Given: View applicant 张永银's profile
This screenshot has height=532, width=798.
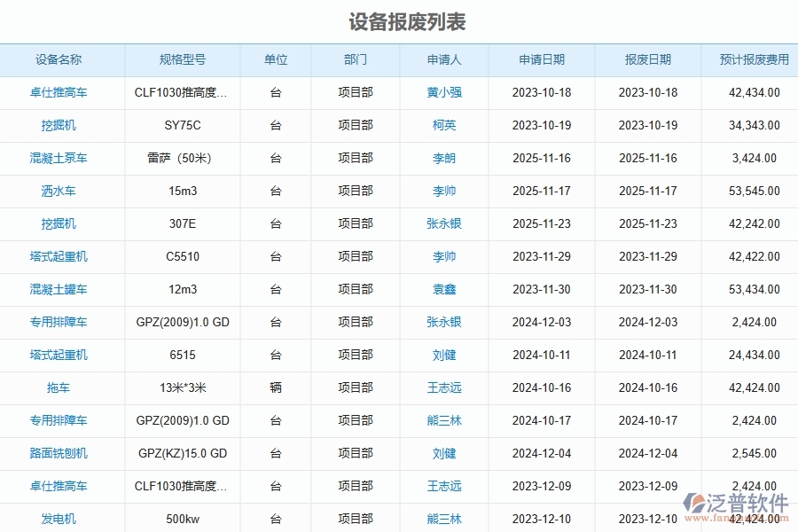Looking at the screenshot, I should coord(442,223).
